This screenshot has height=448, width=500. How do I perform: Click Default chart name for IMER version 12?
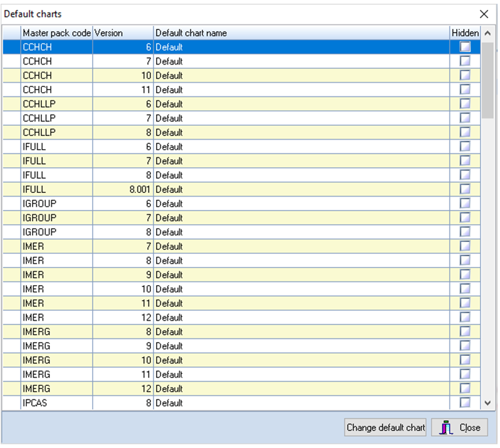coord(301,317)
